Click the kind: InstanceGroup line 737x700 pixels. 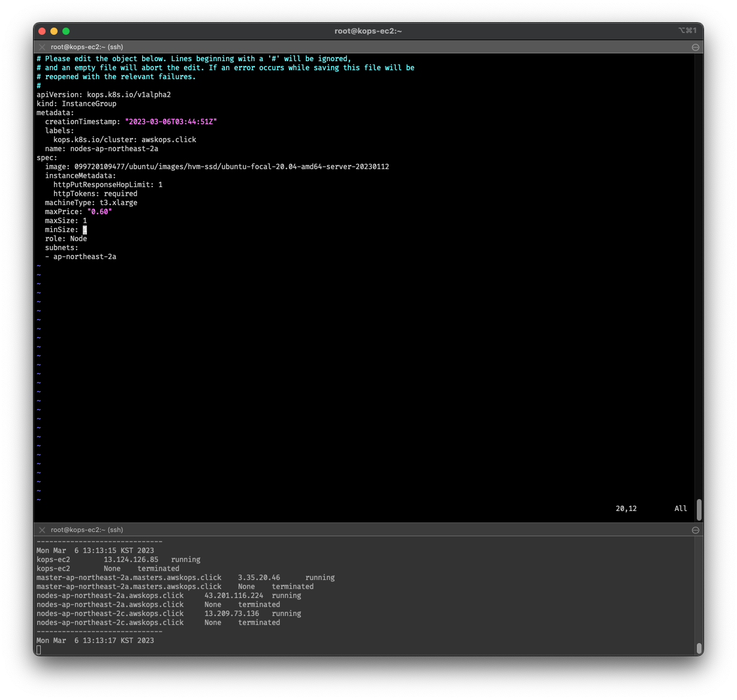coord(77,104)
